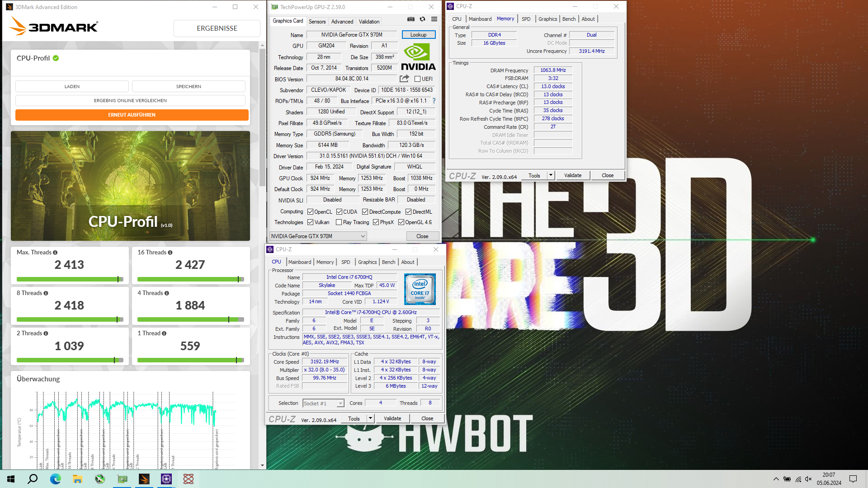Click the muted volume tray icon
868x488 pixels.
click(x=808, y=479)
